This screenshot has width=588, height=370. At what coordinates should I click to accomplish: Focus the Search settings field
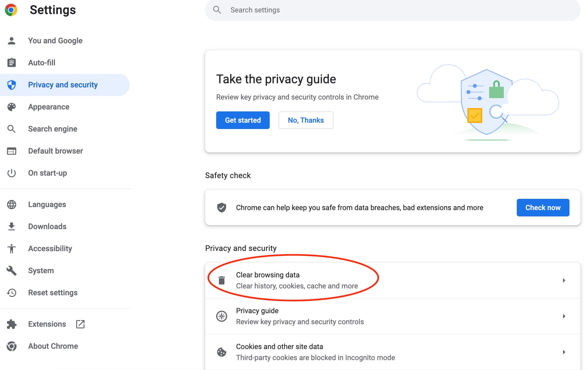point(392,10)
